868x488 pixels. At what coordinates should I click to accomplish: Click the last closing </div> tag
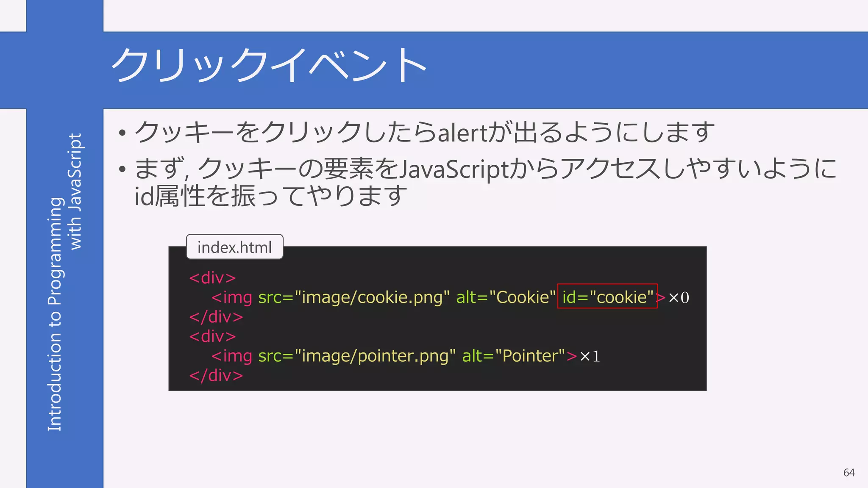(x=216, y=375)
